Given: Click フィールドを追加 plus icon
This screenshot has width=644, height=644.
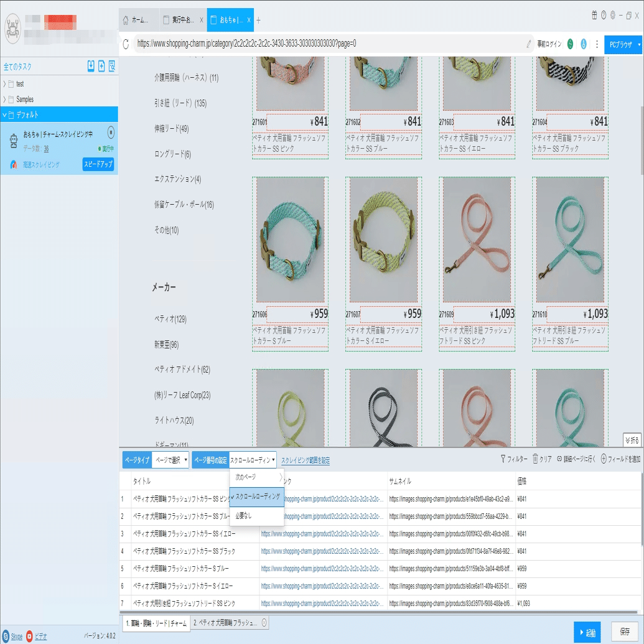Looking at the screenshot, I should pos(604,459).
